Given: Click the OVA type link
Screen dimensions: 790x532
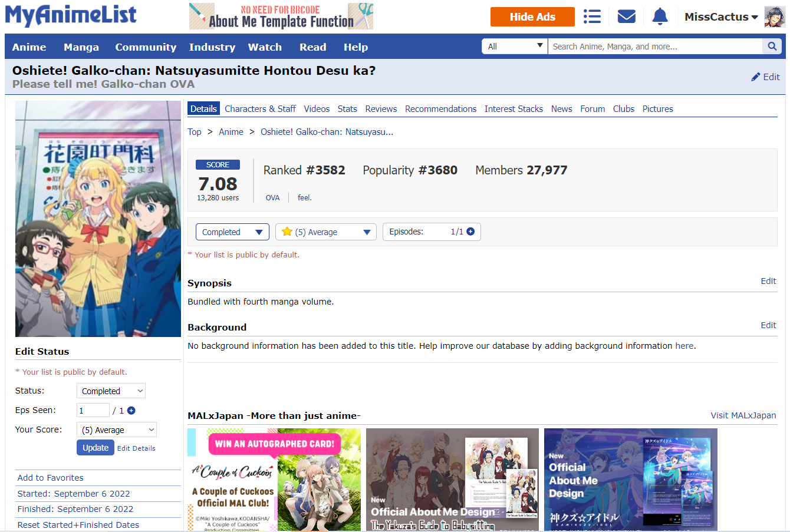Looking at the screenshot, I should [x=273, y=198].
